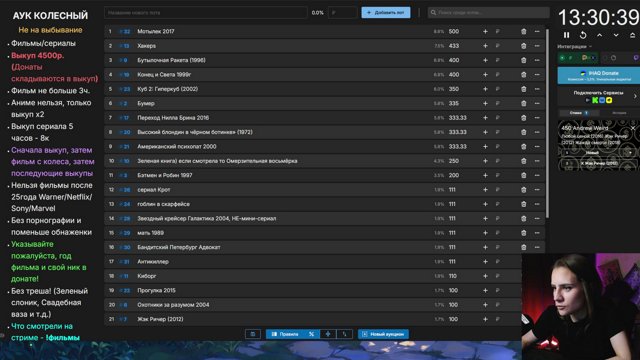The height and width of the screenshot is (360, 640).
Task: Add amount to Хакеры lot
Action: [x=485, y=46]
